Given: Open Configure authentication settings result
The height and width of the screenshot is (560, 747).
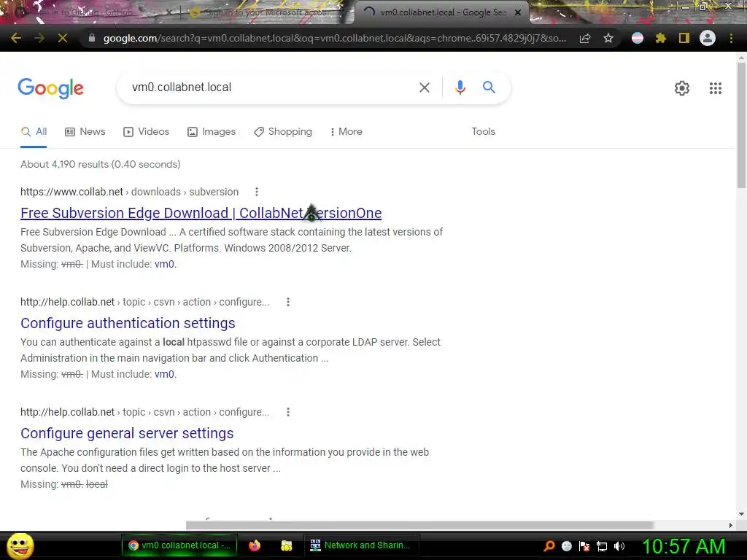Looking at the screenshot, I should [128, 323].
